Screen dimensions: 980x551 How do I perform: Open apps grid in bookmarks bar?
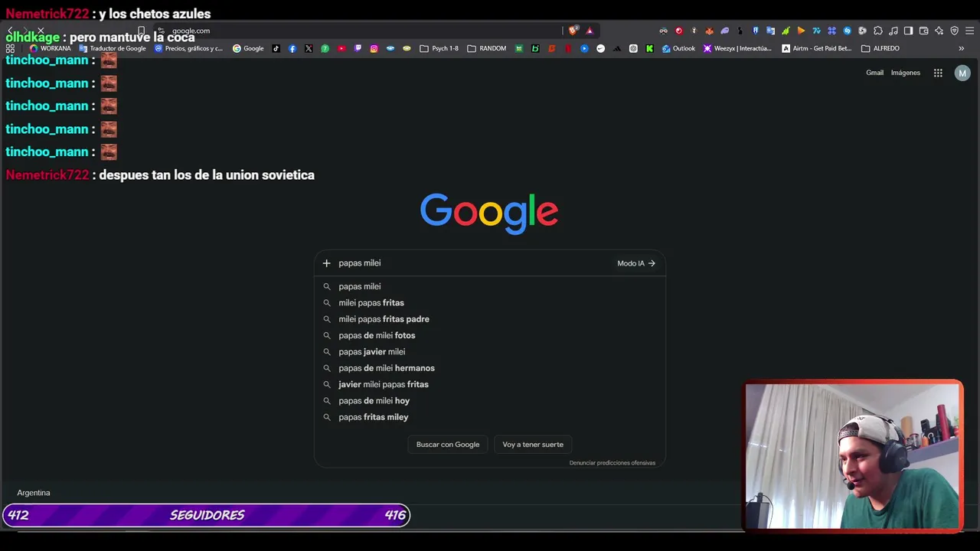[10, 48]
